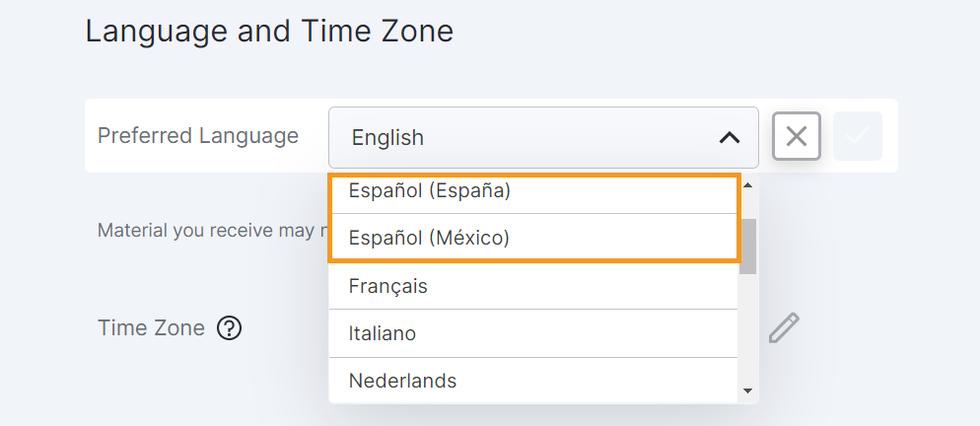The image size is (980, 426).
Task: Edit Time Zone using the pencil icon
Action: click(784, 327)
